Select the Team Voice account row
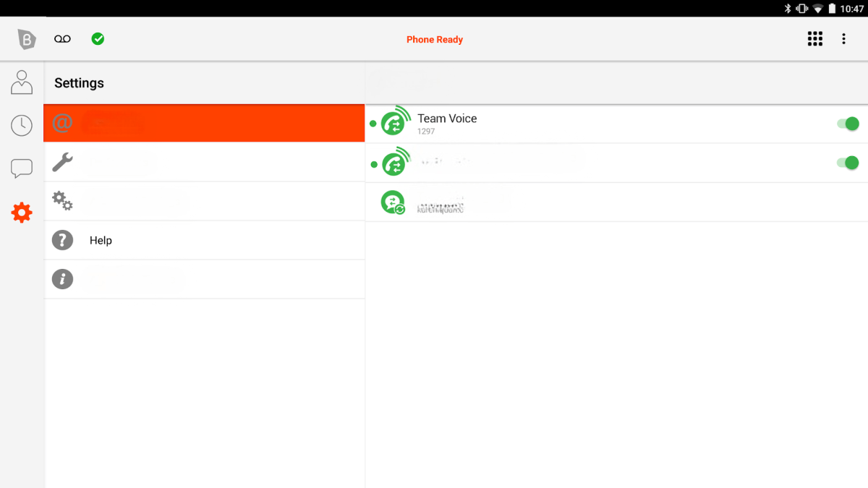868x488 pixels. pos(579,124)
